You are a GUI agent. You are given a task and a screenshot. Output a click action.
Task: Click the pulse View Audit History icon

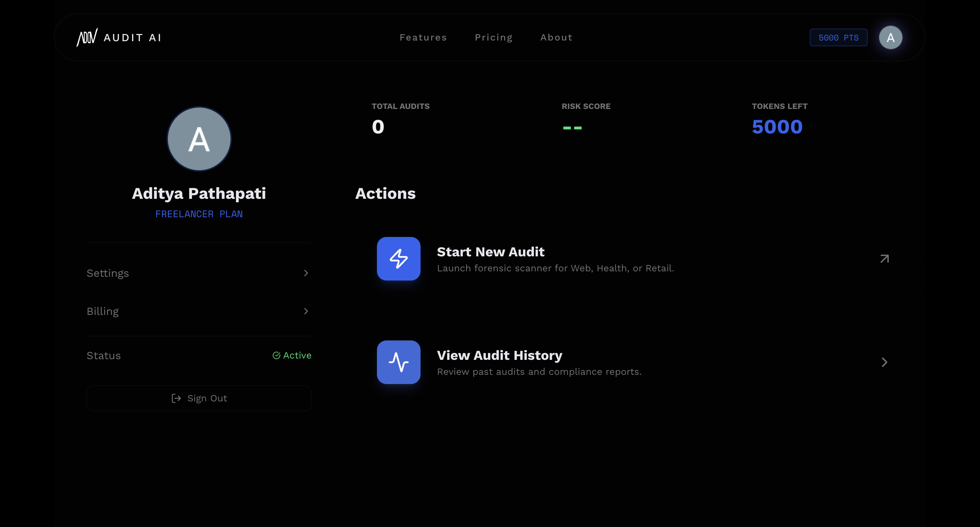coord(398,362)
